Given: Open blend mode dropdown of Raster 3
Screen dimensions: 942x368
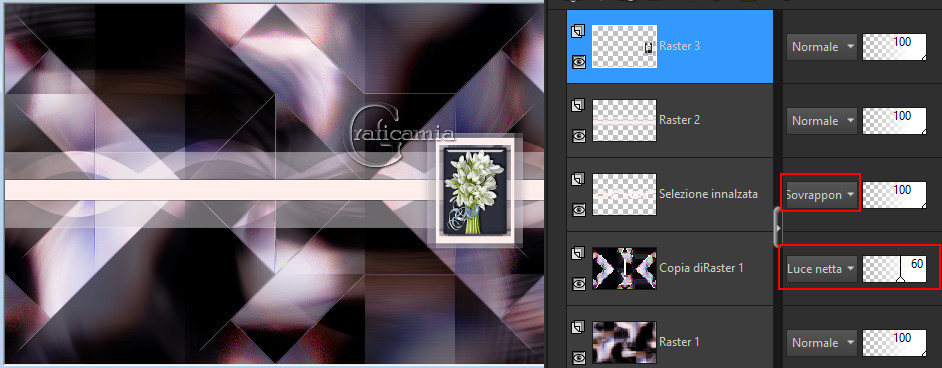Looking at the screenshot, I should pos(822,47).
